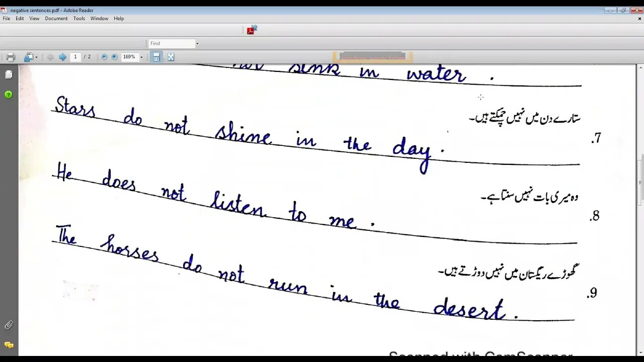This screenshot has height=362, width=644.
Task: Open the zoom level dropdown arrow
Action: 141,57
